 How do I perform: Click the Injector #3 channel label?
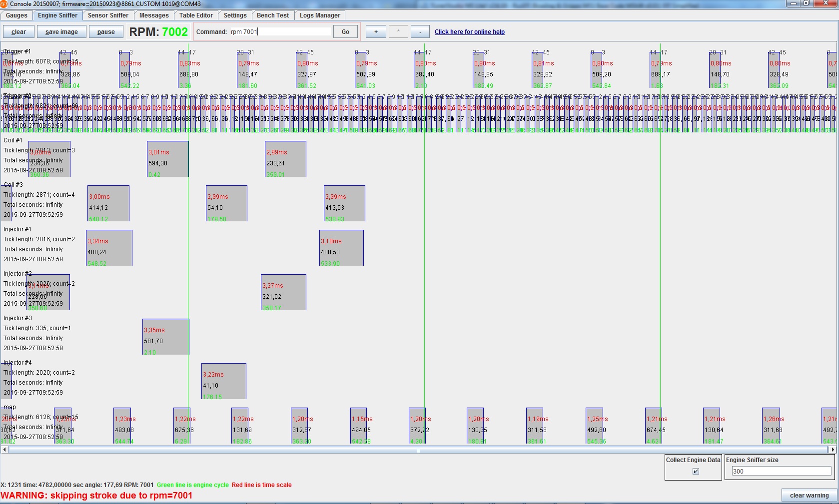pyautogui.click(x=17, y=318)
